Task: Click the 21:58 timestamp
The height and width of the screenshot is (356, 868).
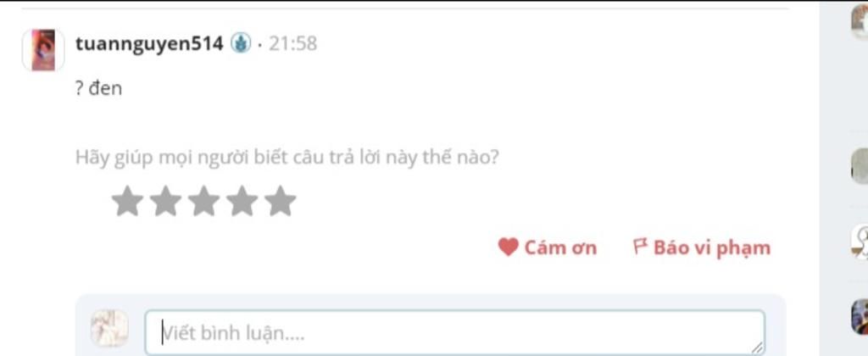Action: pos(292,43)
